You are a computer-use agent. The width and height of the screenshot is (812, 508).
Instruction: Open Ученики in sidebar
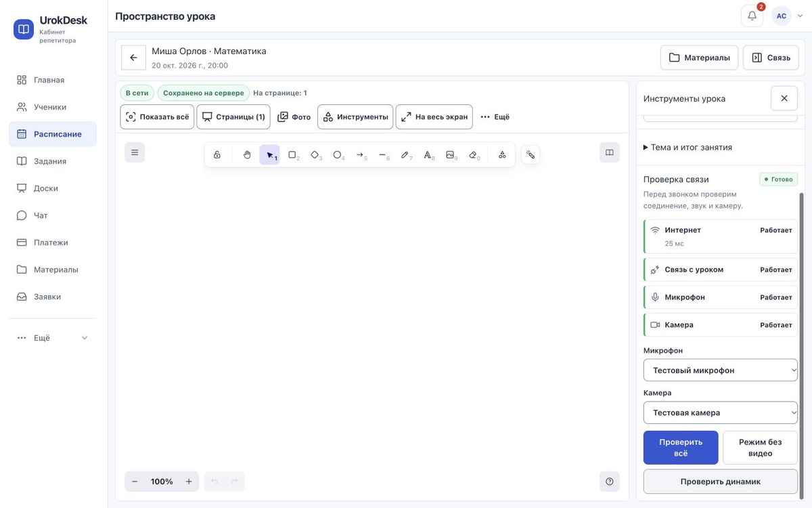tap(53, 107)
